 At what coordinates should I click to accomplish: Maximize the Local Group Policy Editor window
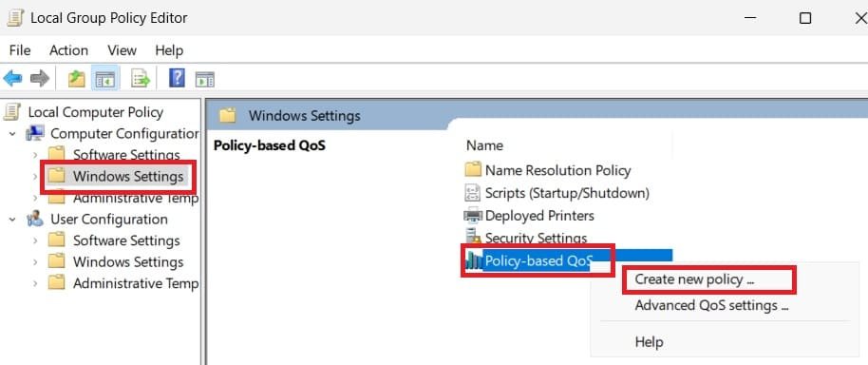(x=805, y=18)
